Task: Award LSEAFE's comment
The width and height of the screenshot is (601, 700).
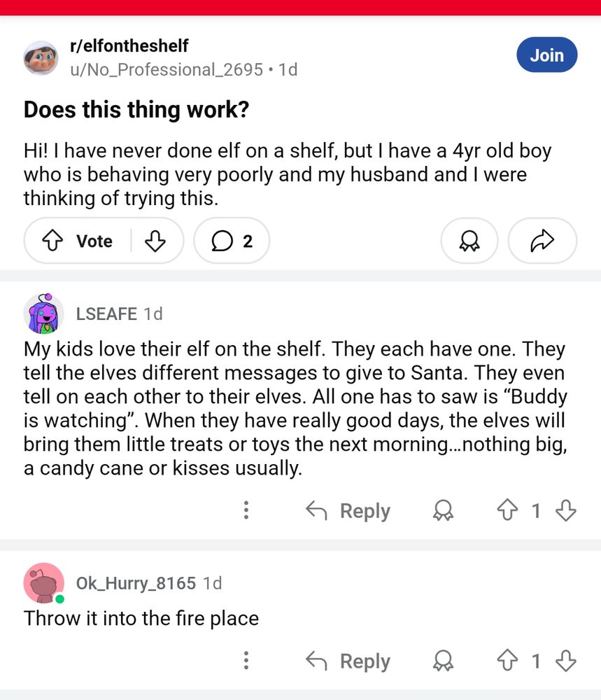Action: click(x=443, y=512)
